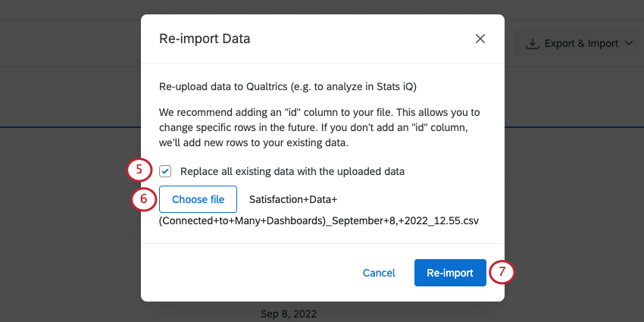This screenshot has height=322, width=644.
Task: Click the Choose file button
Action: (198, 200)
